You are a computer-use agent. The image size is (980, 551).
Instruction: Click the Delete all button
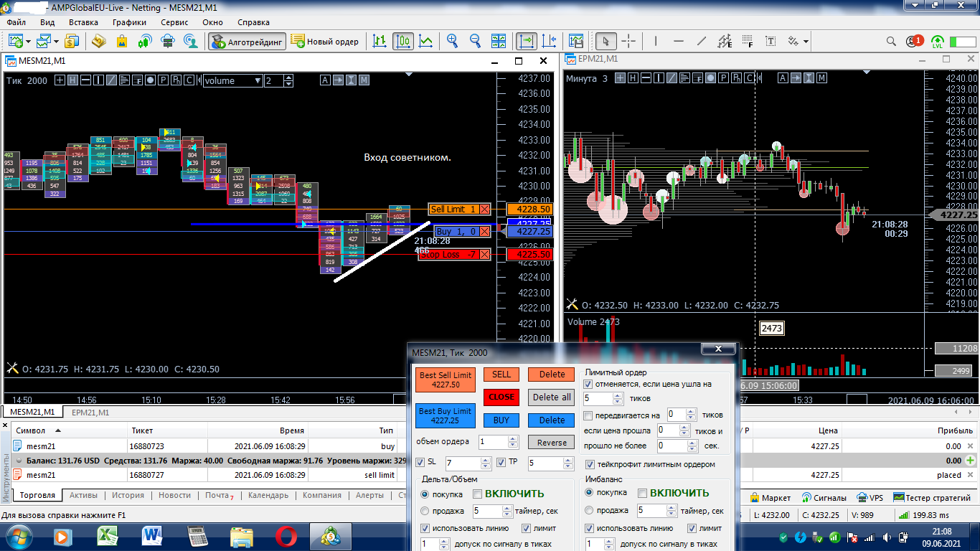[x=552, y=397]
